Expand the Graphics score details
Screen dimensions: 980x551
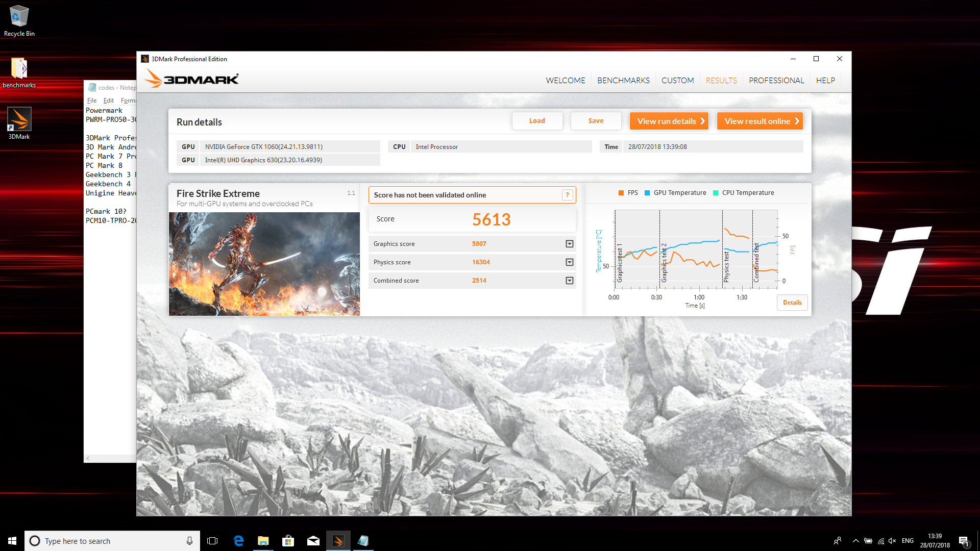[570, 244]
